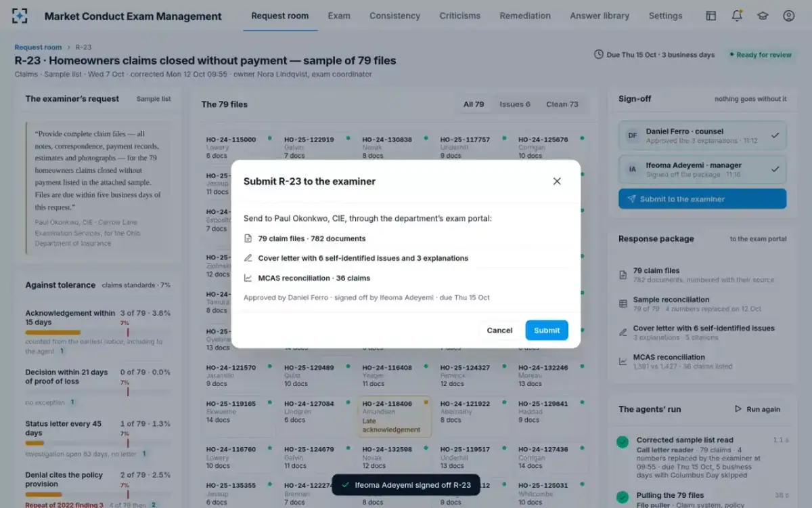Click the 'Ready for review' status badge
The width and height of the screenshot is (812, 508).
(761, 55)
